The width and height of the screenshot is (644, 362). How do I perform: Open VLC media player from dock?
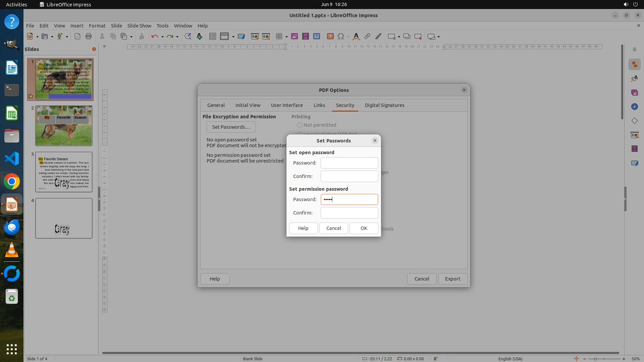(12, 250)
